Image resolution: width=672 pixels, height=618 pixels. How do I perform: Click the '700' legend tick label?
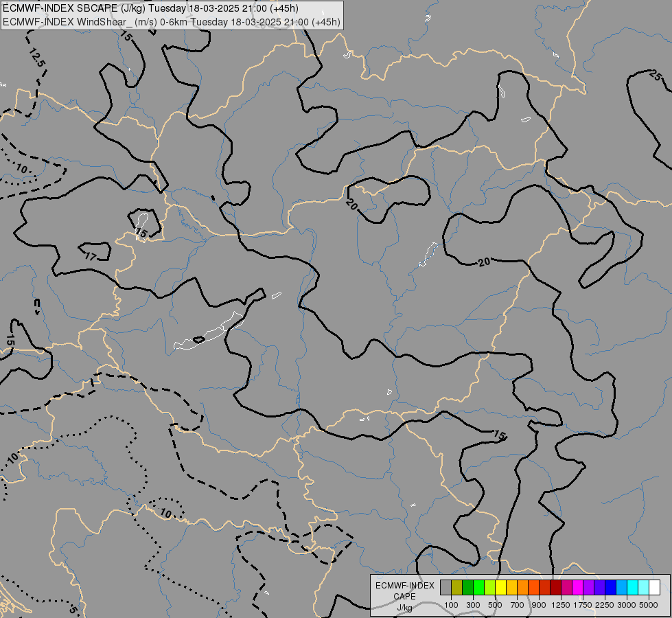click(x=518, y=605)
